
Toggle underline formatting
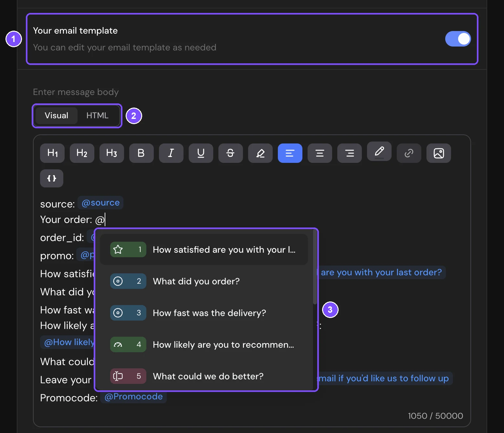pos(201,153)
